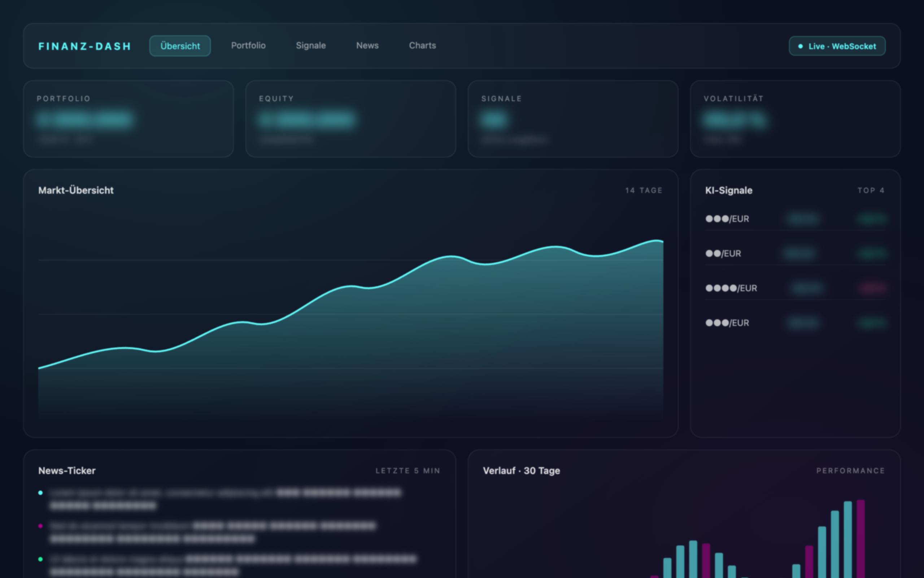Click the Markt-Übersicht heading
This screenshot has width=924, height=578.
click(76, 190)
